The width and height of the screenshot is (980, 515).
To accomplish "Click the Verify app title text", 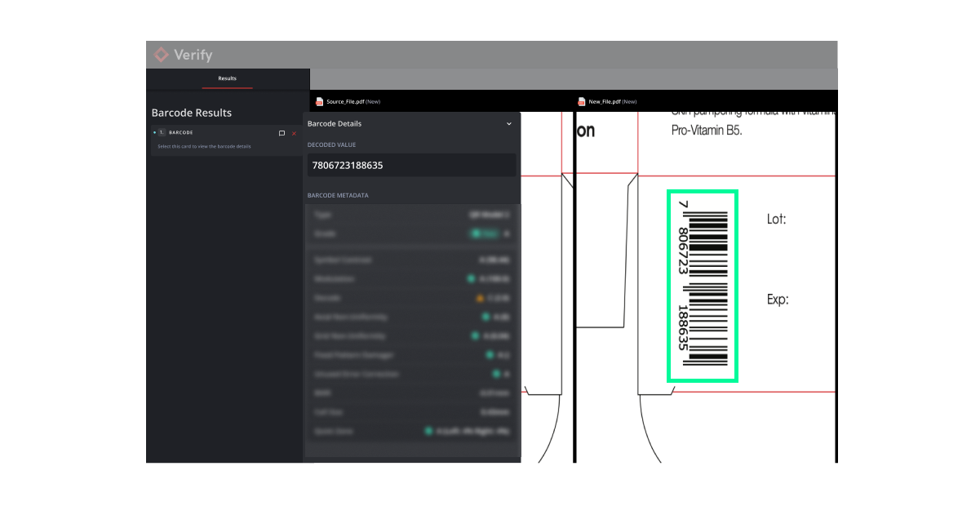I will click(x=193, y=55).
